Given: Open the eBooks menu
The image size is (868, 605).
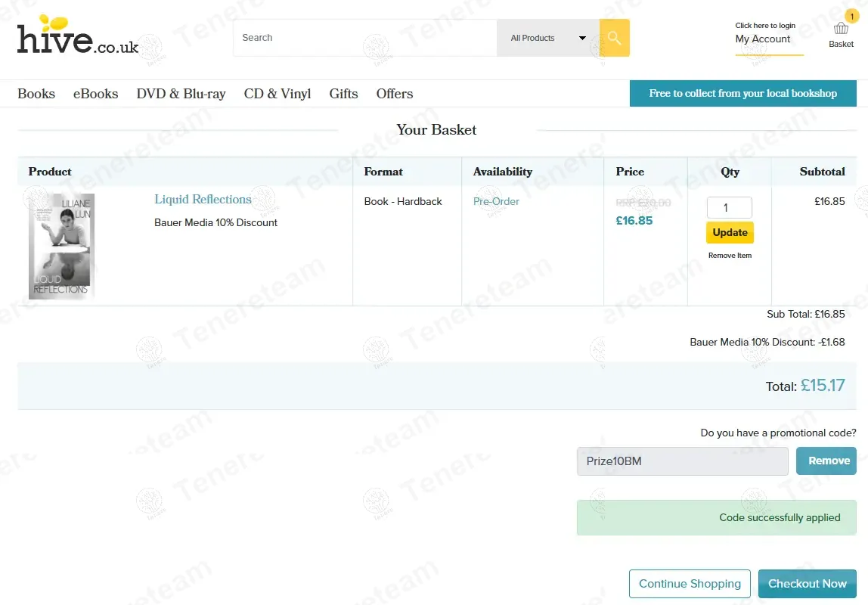Looking at the screenshot, I should coord(96,94).
